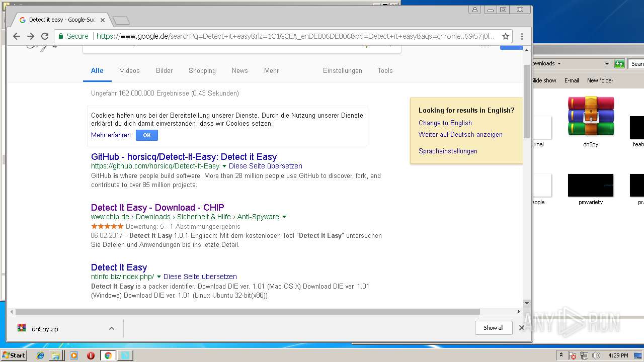Open dnSpy archive in Explorer window
This screenshot has height=362, width=644.
pyautogui.click(x=591, y=122)
